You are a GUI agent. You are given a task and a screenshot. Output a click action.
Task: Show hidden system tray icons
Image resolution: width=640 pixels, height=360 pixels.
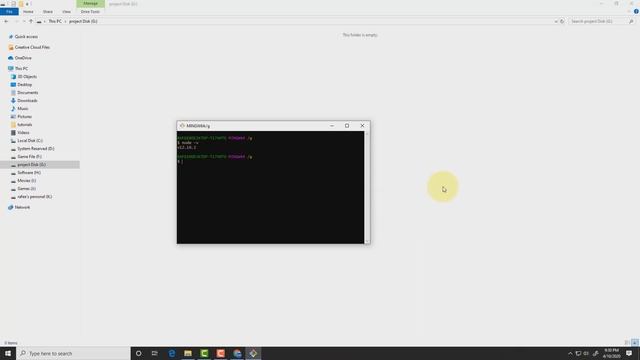[x=570, y=353]
